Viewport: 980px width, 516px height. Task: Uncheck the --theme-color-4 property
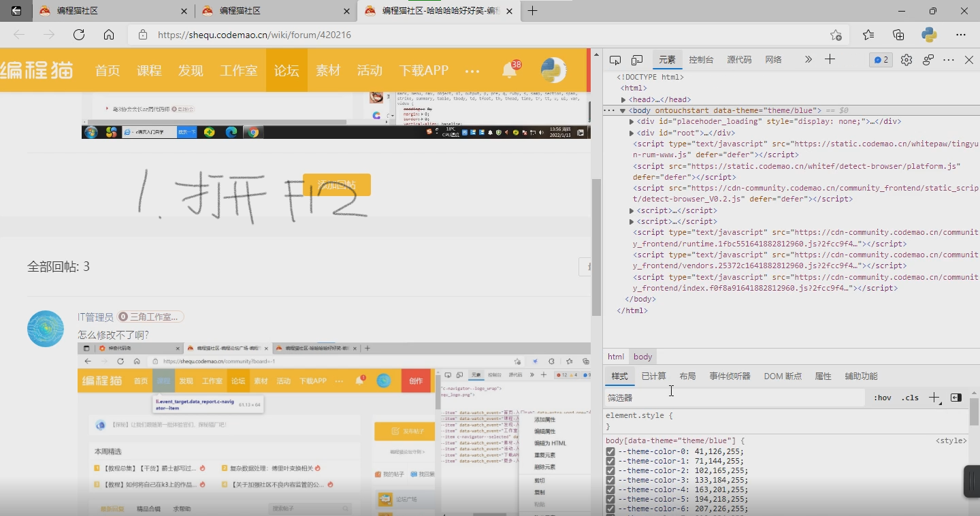tap(610, 489)
